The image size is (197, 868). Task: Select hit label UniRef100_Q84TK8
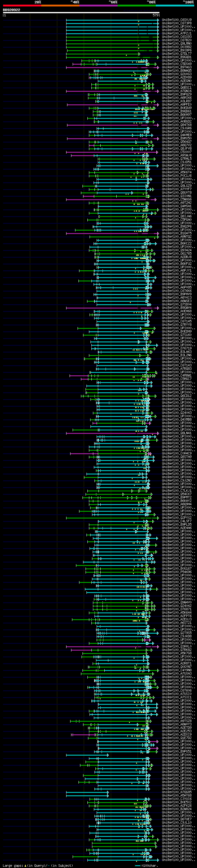click(177, 125)
